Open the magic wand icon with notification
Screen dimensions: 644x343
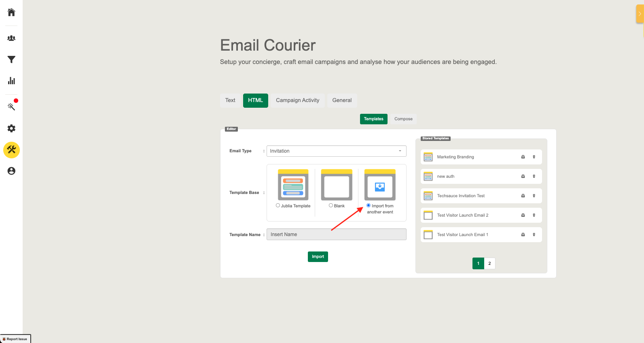click(11, 107)
